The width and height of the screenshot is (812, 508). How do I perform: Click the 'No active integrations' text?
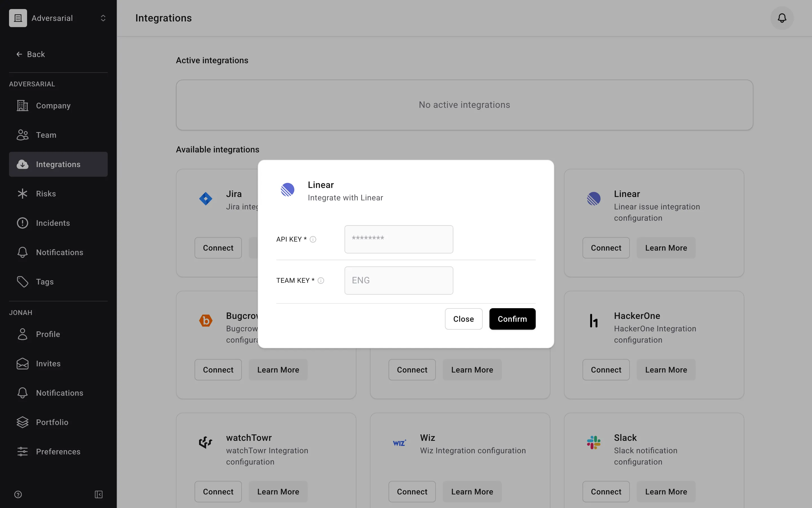point(464,105)
